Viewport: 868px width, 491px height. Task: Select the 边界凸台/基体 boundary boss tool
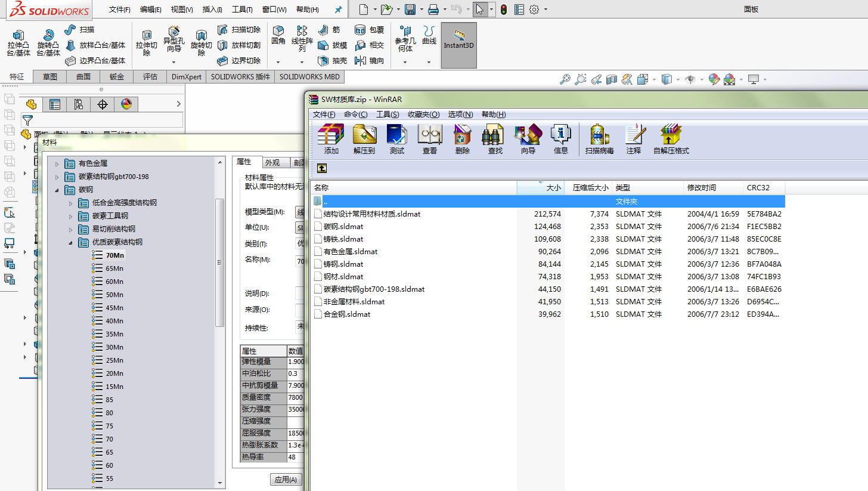[x=95, y=60]
